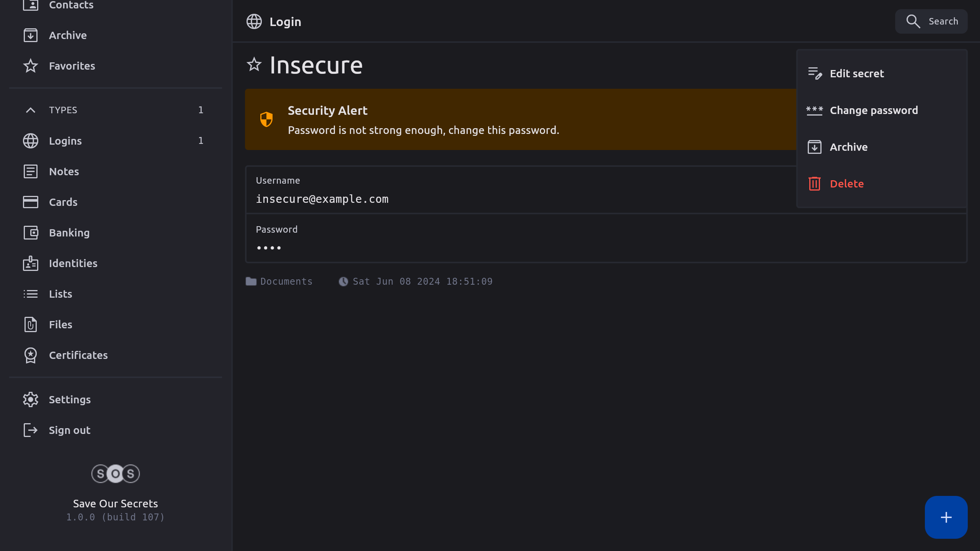Choose Edit secret from the menu
Image resolution: width=980 pixels, height=551 pixels.
coord(857,73)
